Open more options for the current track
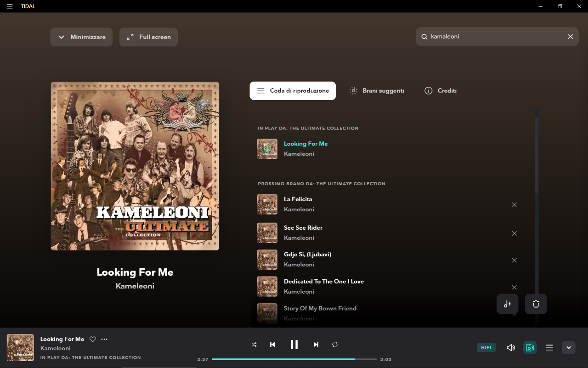Screen dimensions: 588x368 click(104, 340)
